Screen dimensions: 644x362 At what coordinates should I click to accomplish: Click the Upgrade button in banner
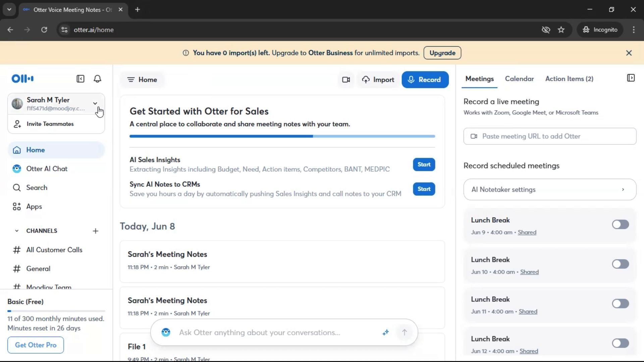[442, 53]
